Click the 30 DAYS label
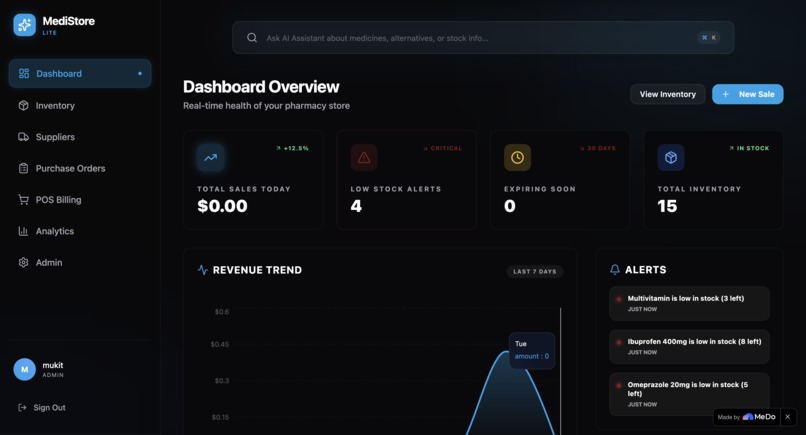 pos(598,148)
